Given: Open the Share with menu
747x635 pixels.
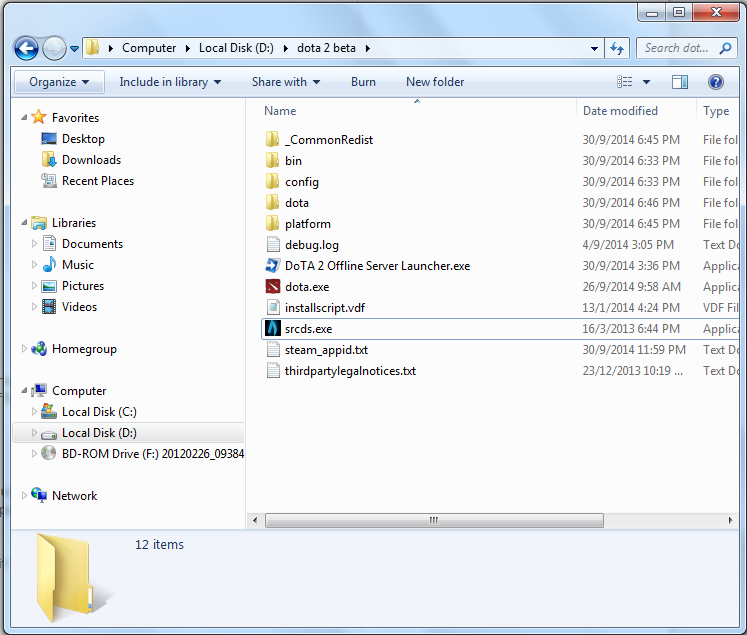Looking at the screenshot, I should click(285, 82).
